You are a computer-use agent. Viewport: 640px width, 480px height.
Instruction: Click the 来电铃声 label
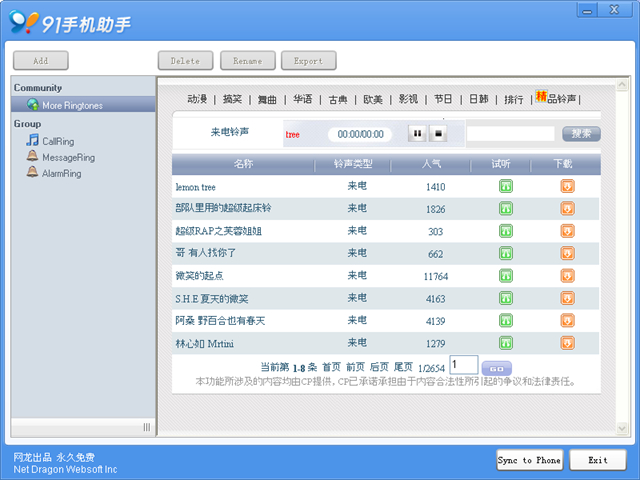[x=230, y=132]
